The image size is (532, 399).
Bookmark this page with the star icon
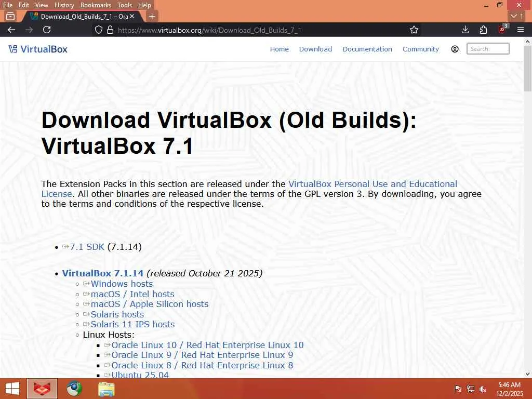tap(414, 30)
